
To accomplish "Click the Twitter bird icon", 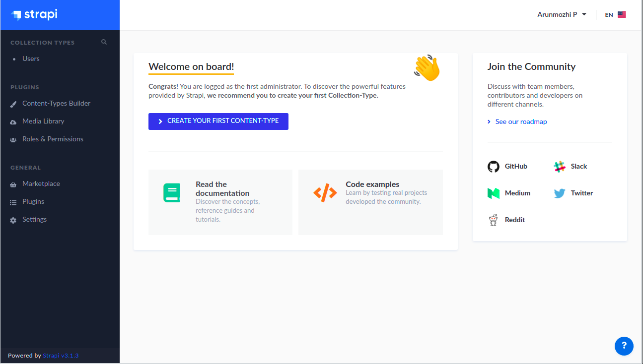I will (560, 193).
